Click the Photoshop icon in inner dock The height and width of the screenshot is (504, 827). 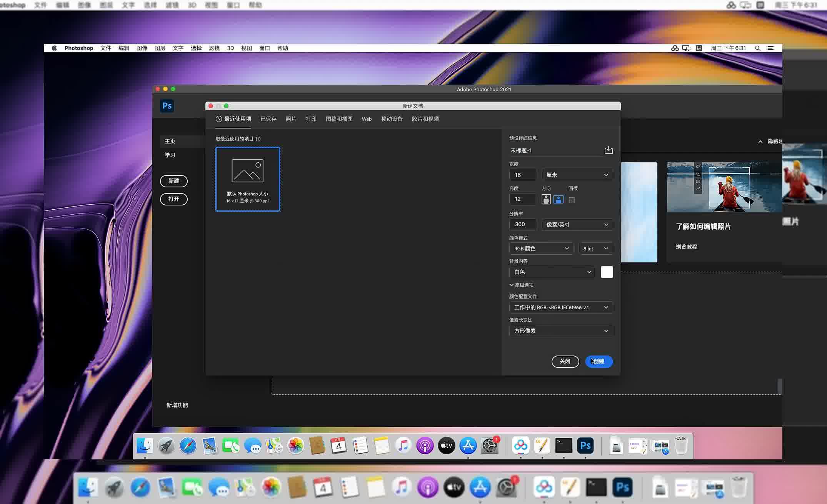click(585, 446)
